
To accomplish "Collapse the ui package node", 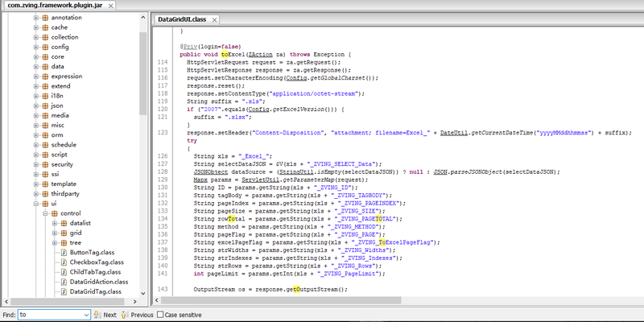I will click(35, 203).
